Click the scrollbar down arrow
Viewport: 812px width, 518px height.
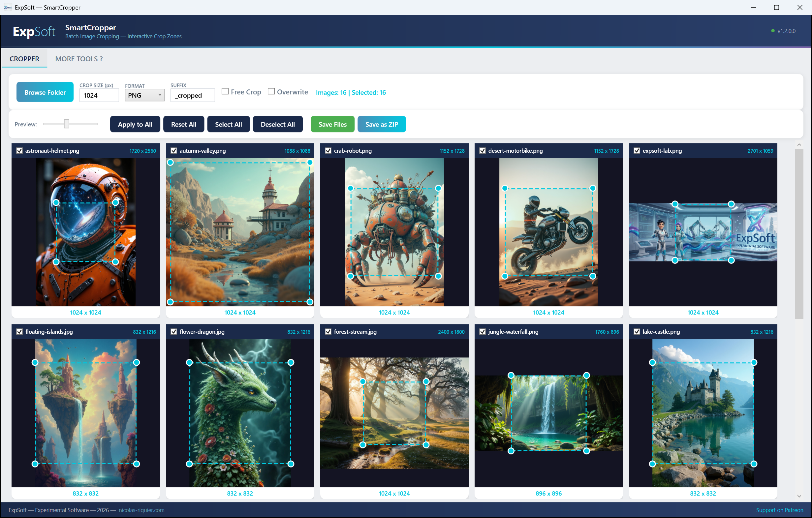coord(799,496)
